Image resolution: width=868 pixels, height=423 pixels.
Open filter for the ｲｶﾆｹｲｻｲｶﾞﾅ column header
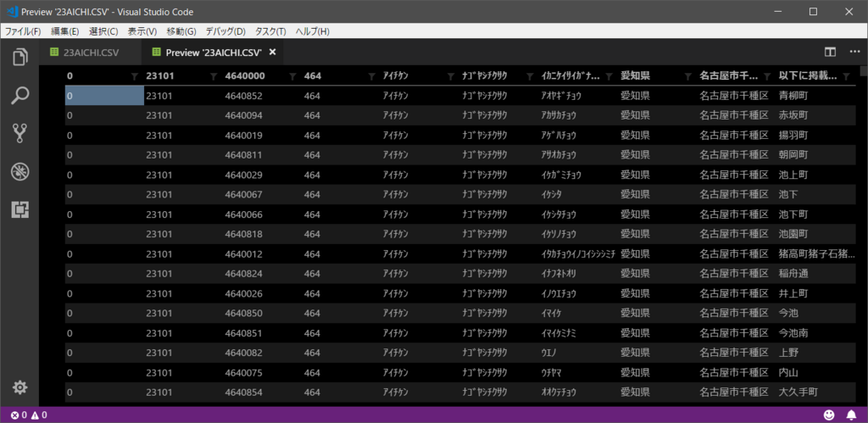(609, 77)
